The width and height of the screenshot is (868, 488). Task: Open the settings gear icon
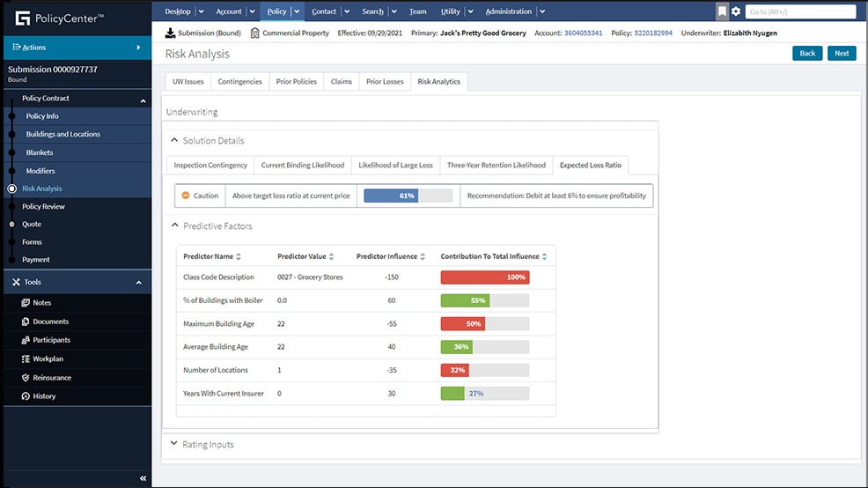point(736,11)
